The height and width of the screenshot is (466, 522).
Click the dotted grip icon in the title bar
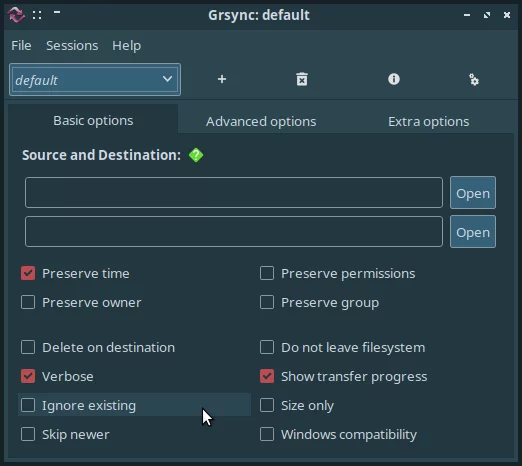pos(37,15)
